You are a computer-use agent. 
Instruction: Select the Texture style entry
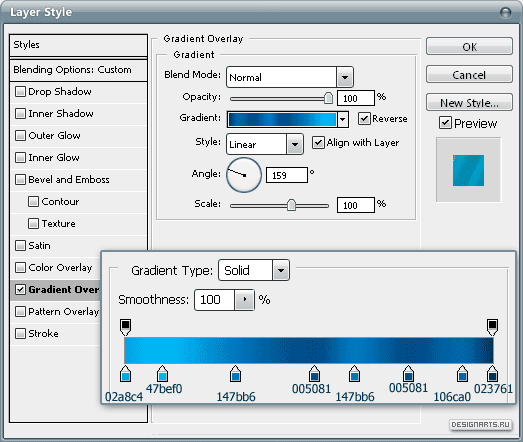[x=78, y=224]
